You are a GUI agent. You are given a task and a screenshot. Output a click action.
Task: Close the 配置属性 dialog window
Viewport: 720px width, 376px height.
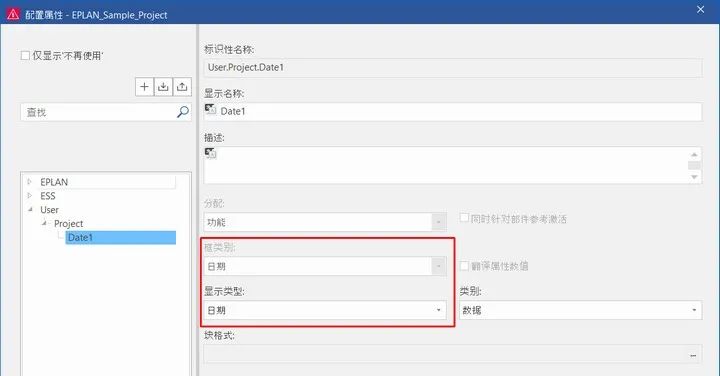click(x=700, y=9)
